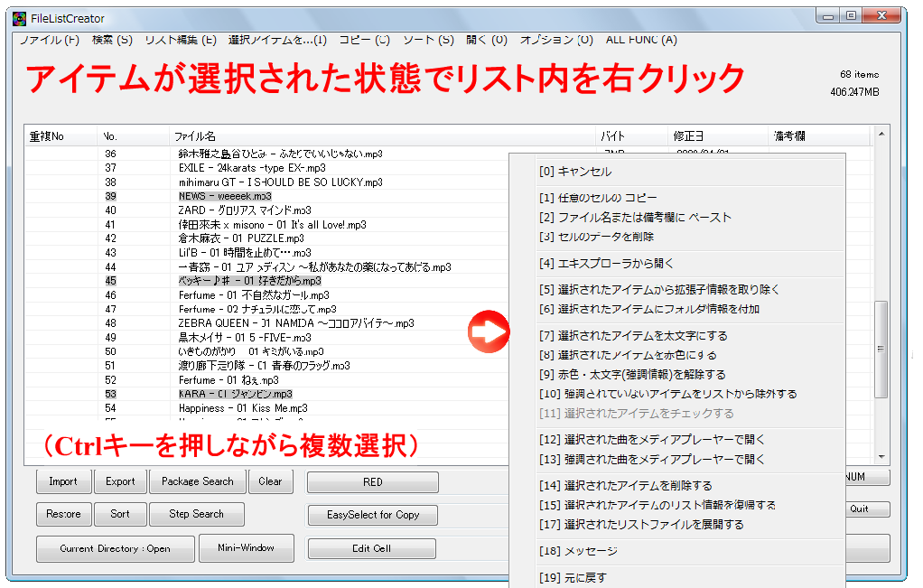Click the Import button
923x588 pixels.
(63, 481)
